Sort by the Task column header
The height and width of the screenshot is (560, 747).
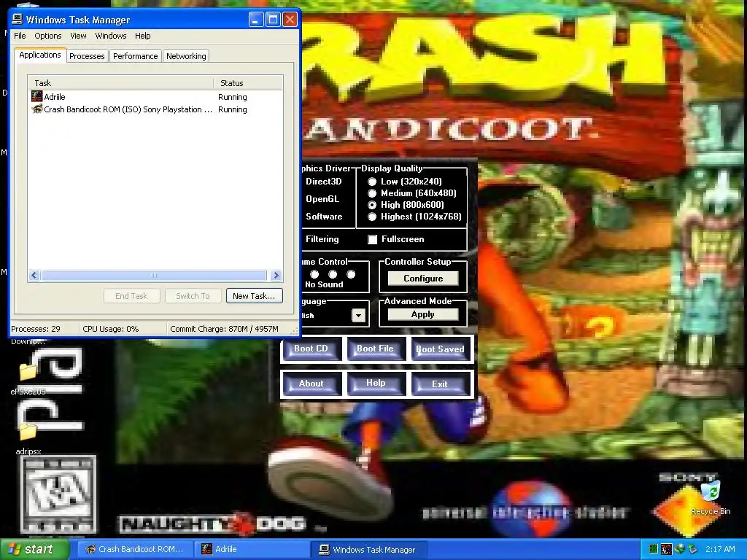tap(120, 83)
